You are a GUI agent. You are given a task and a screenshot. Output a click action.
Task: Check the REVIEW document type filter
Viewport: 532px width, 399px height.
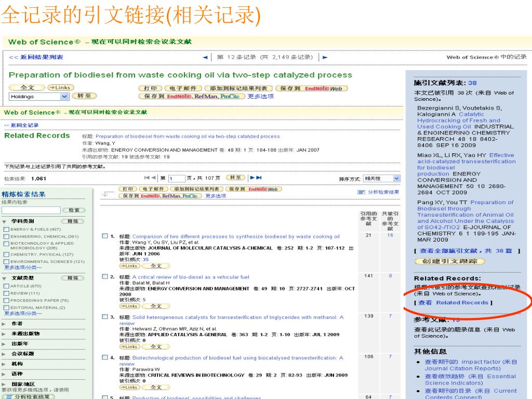click(6, 293)
